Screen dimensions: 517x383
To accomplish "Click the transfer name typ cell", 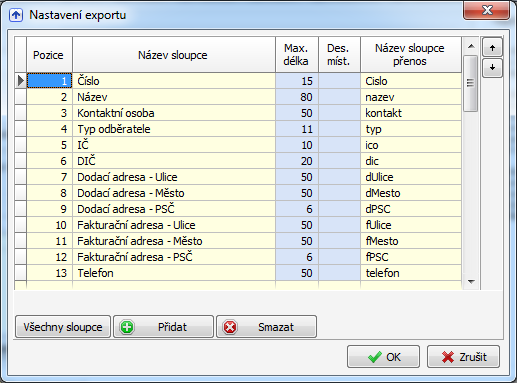I will point(411,129).
